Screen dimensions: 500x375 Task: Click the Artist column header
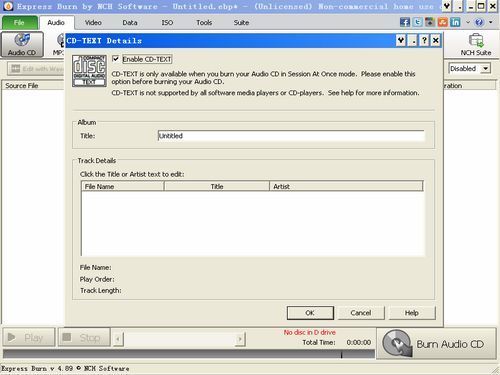pos(346,186)
